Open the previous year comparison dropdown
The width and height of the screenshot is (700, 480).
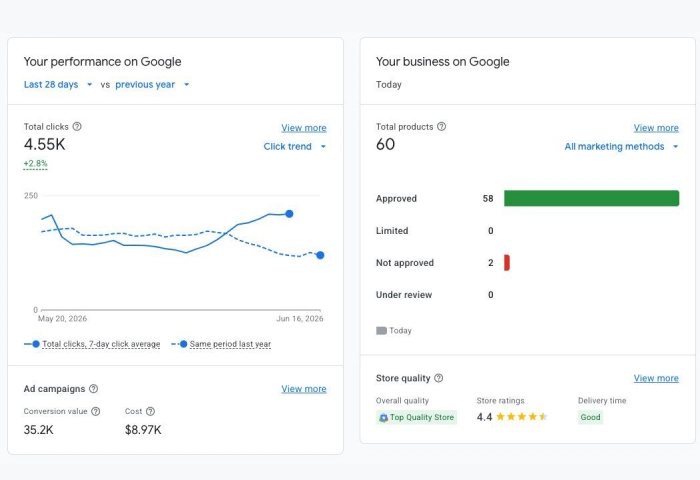point(152,84)
